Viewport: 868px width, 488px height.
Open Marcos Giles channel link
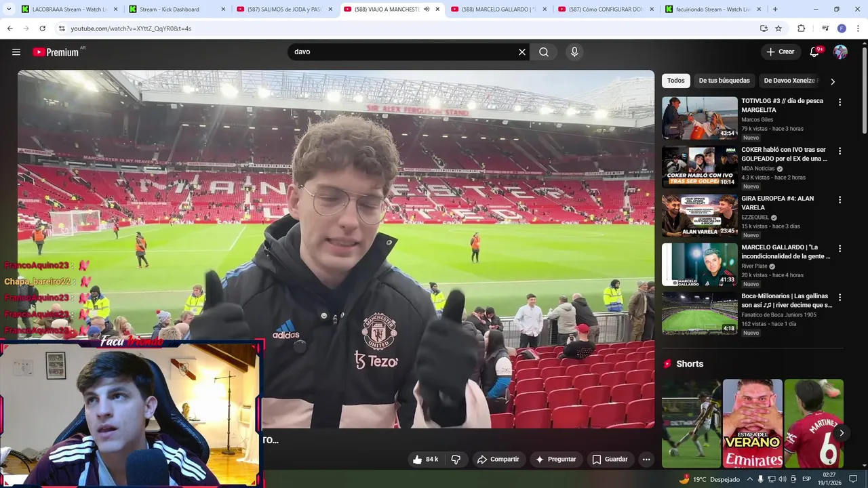(757, 120)
